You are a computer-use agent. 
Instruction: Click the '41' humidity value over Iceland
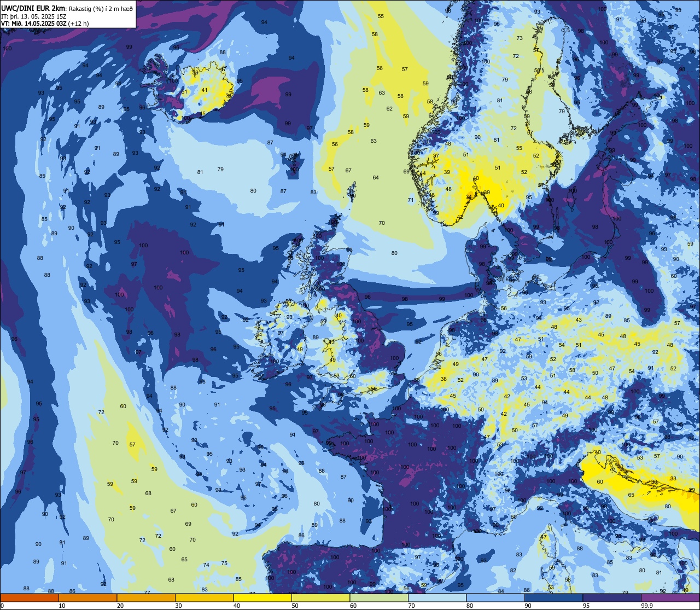click(x=205, y=90)
